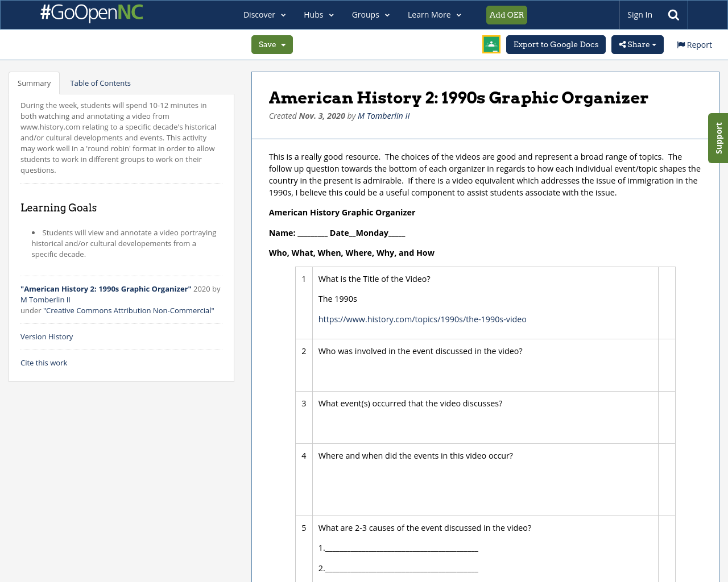Open the Add OER page

[x=506, y=15]
